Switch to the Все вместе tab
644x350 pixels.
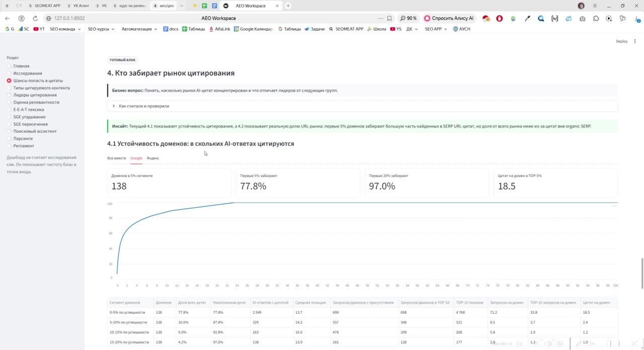pyautogui.click(x=117, y=158)
